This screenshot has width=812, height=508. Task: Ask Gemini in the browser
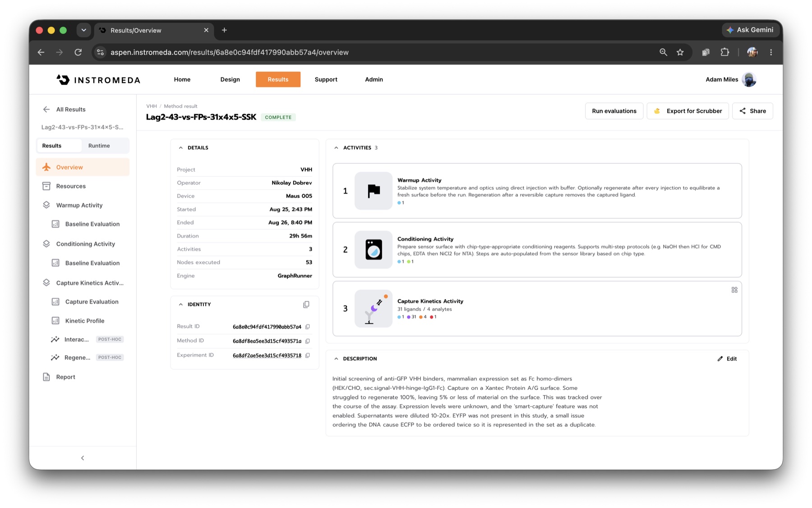coord(750,30)
